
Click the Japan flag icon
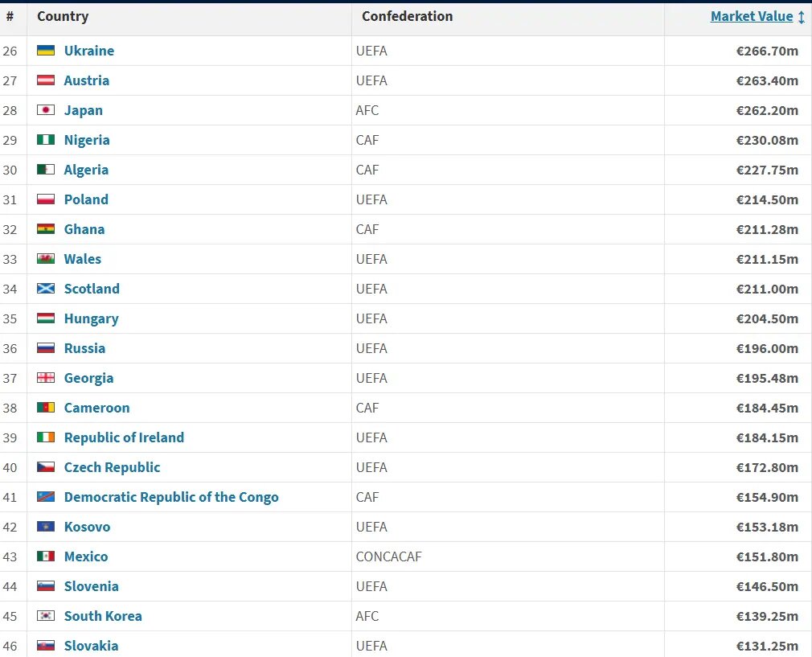[x=46, y=110]
